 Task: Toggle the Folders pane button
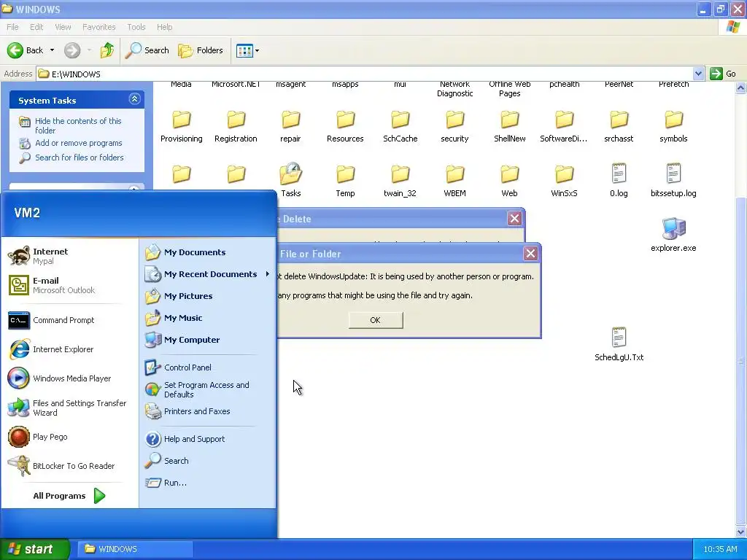pos(201,50)
